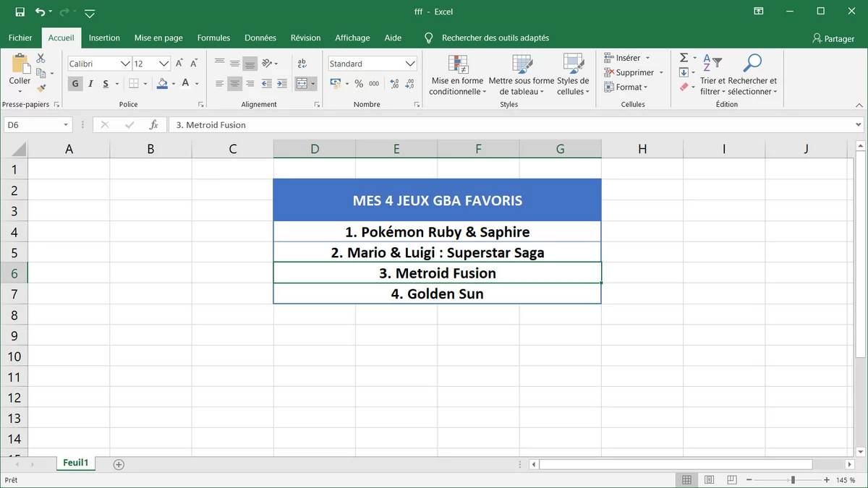Open the Fichier menu
The image size is (868, 488).
(20, 38)
